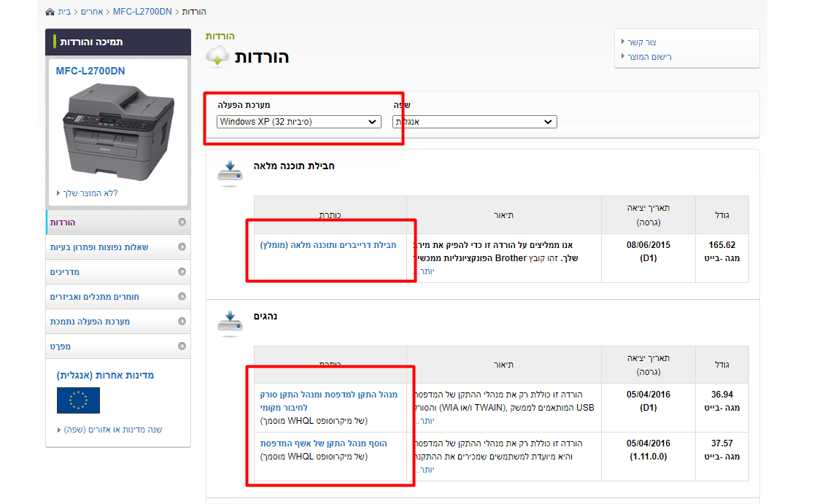
Task: Open the מערכת הפעלה נתמכת sidebar item
Action: tap(118, 321)
